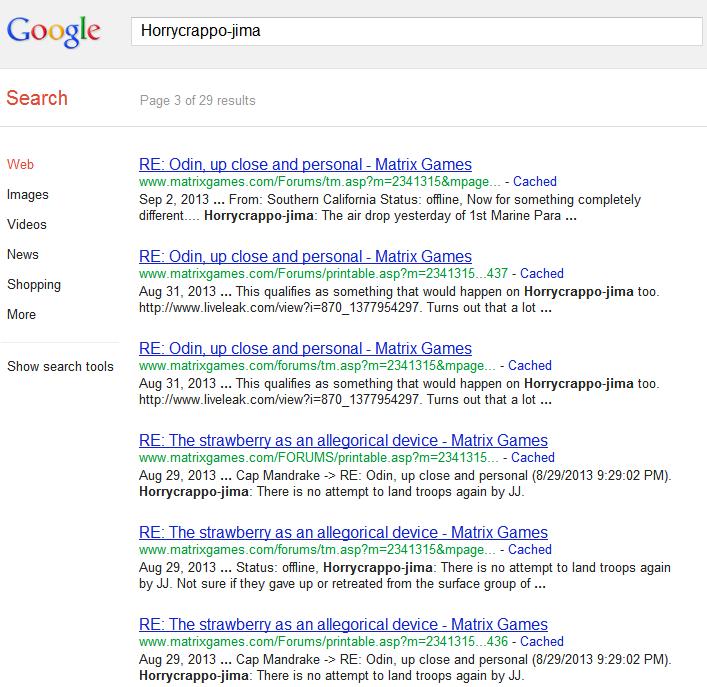Image resolution: width=707 pixels, height=687 pixels.
Task: Open Cached link for printable.asp ...436 result
Action: [x=542, y=641]
